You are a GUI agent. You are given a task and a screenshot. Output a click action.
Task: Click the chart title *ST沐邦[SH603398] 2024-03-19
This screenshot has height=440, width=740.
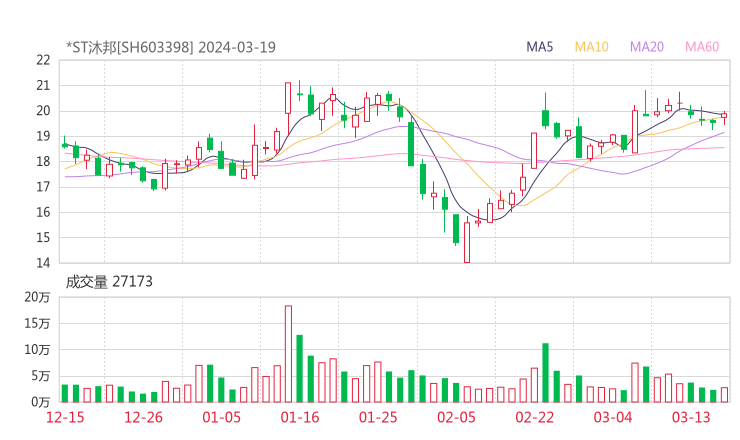coord(171,47)
